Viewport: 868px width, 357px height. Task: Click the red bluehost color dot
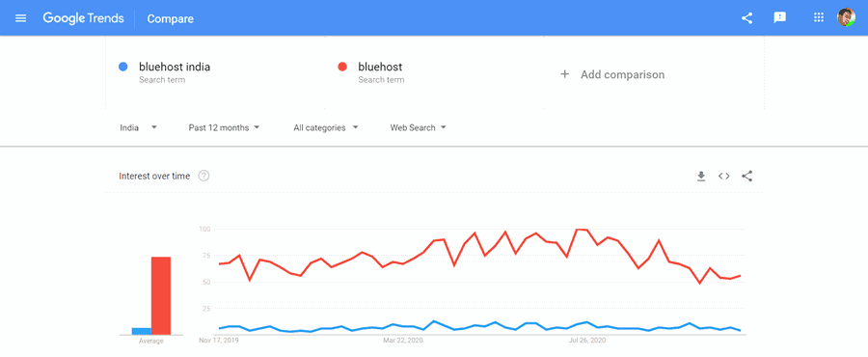342,67
